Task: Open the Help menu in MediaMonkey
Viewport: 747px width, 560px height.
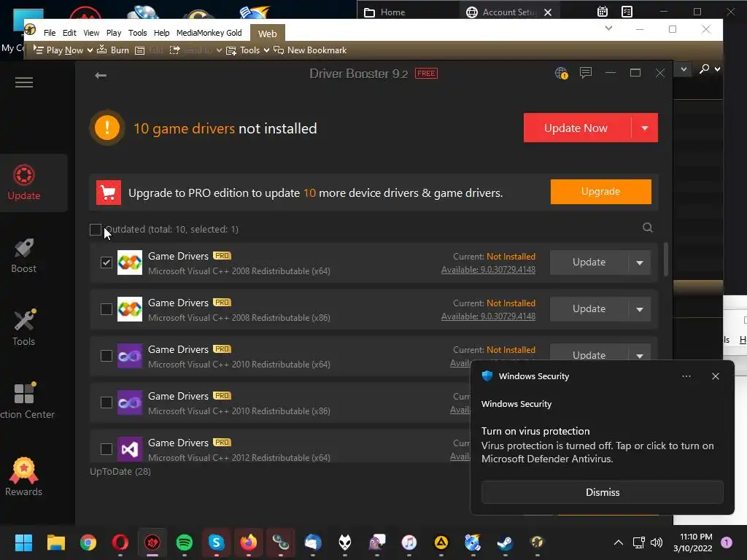Action: [161, 33]
